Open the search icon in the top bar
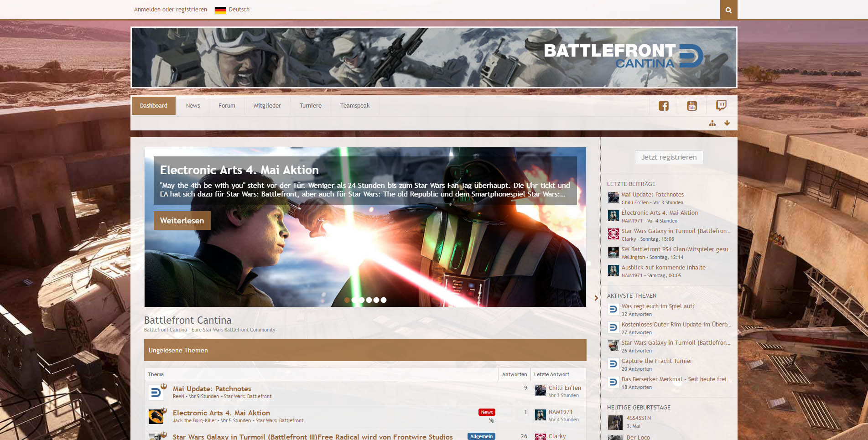The image size is (868, 440). (x=728, y=10)
